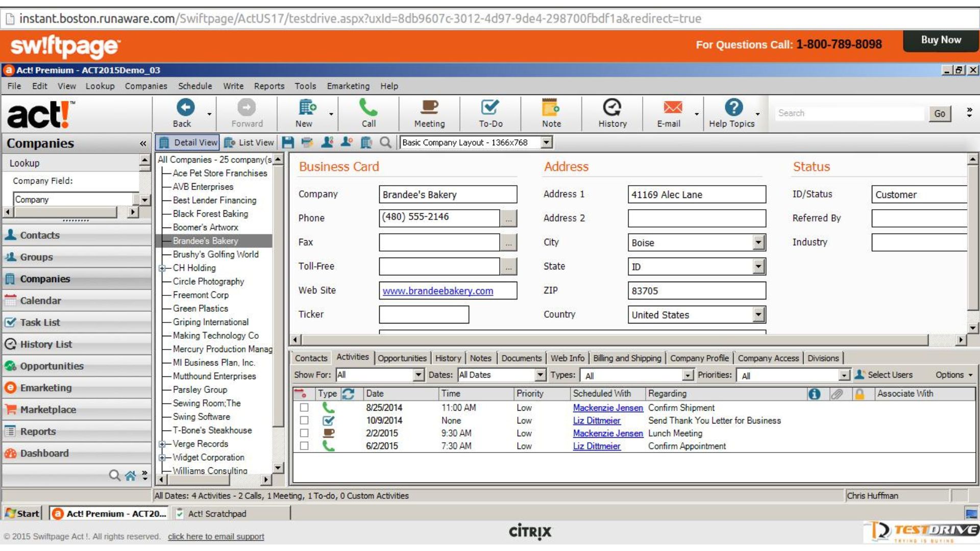Screen dimensions: 980x551
Task: Refresh activities with the Type column refresh icon
Action: [349, 393]
